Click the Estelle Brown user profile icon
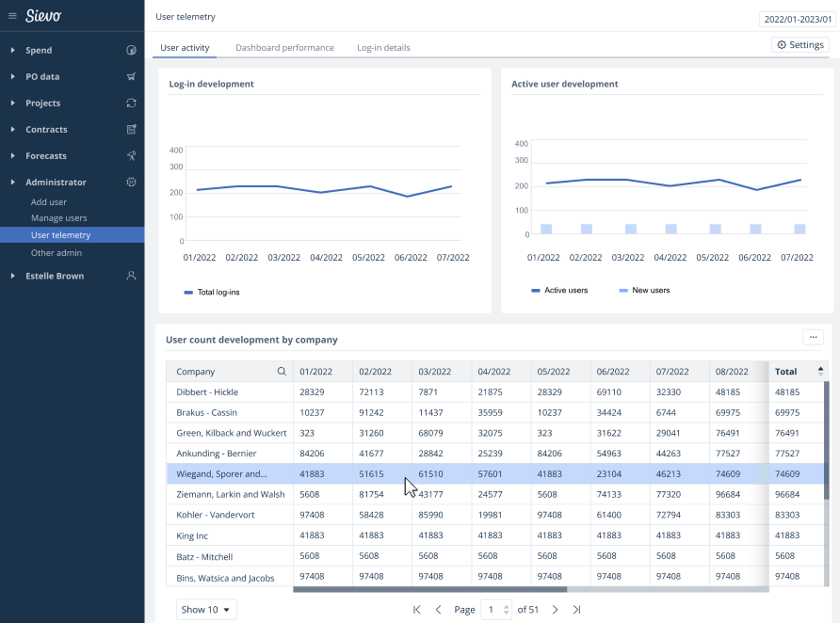Screen dimensions: 840x623 [131, 276]
